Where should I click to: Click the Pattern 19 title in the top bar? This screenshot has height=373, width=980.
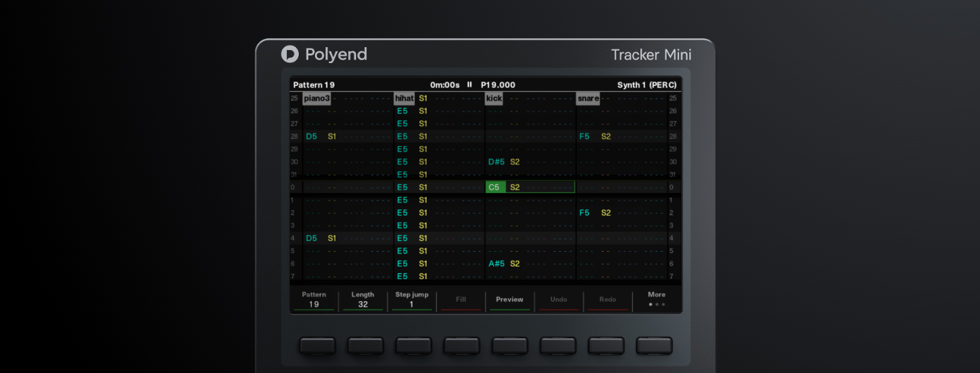click(x=313, y=85)
